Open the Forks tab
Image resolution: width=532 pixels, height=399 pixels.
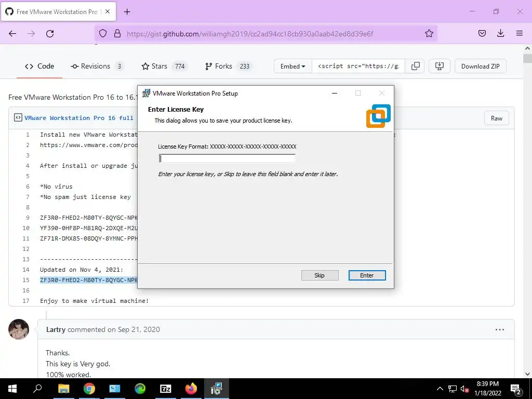229,66
